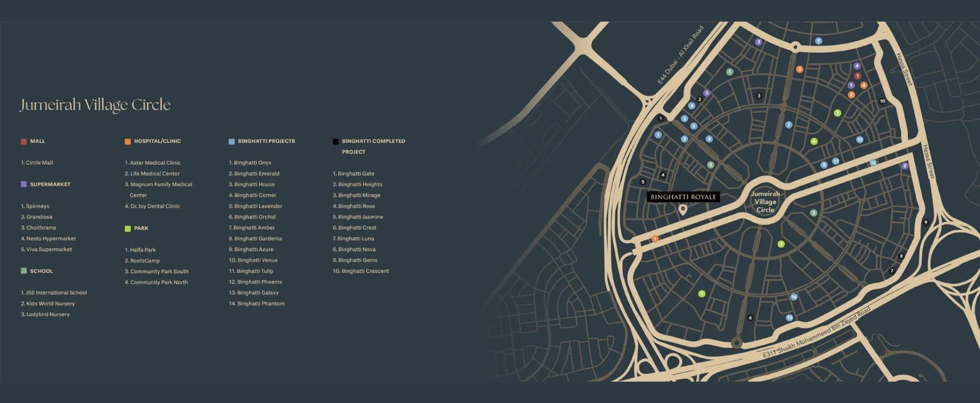Select the green Park legend swatch

coord(128,229)
